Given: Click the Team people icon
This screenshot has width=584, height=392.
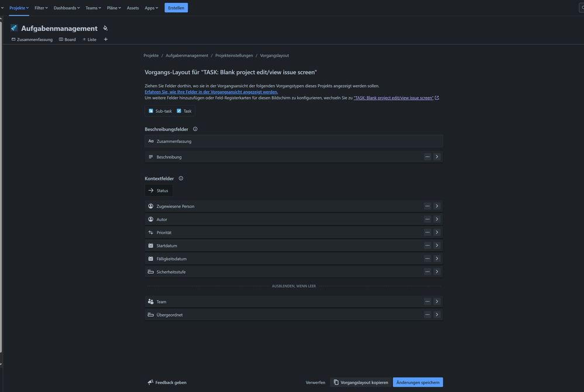Looking at the screenshot, I should pyautogui.click(x=151, y=301).
